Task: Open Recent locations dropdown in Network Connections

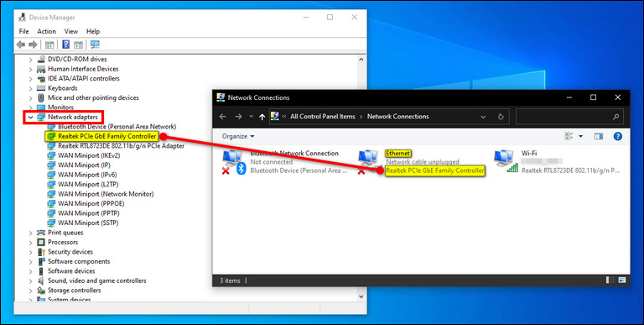Action: [x=251, y=117]
